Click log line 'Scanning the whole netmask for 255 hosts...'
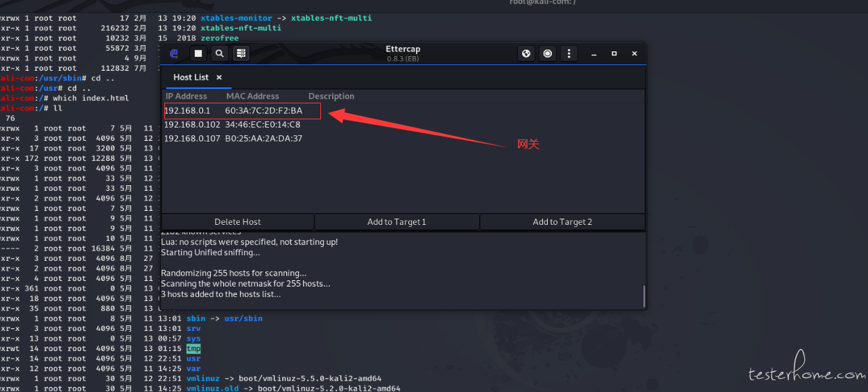This screenshot has width=868, height=392. pos(245,284)
